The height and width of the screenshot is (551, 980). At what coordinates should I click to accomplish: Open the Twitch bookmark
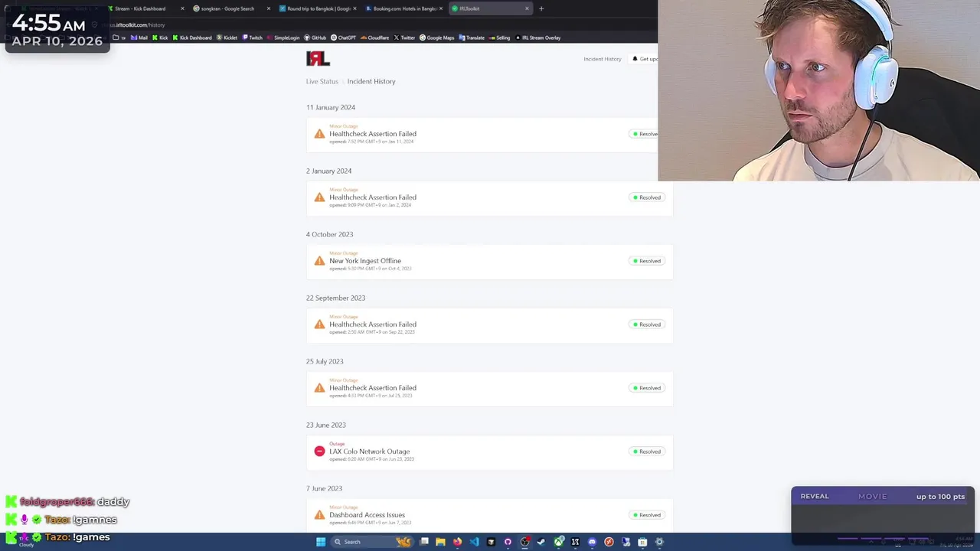coord(253,37)
